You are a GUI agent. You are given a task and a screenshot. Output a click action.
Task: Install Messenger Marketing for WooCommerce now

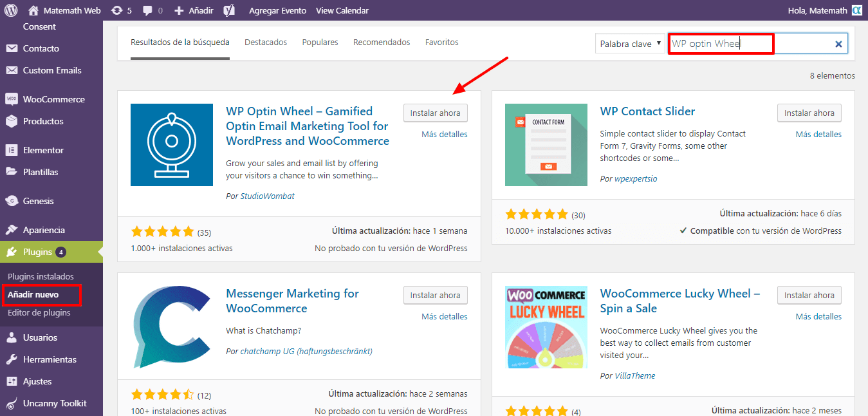coord(436,295)
